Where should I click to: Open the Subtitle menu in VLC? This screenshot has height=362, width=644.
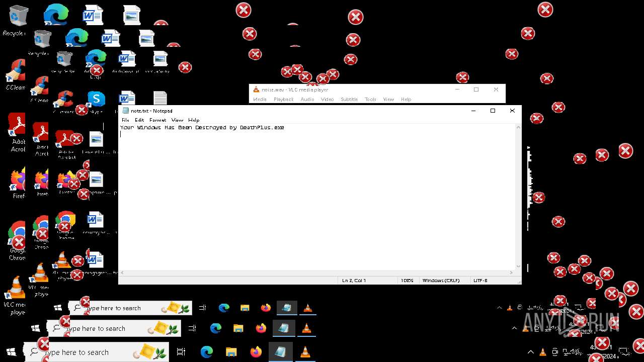pos(349,100)
